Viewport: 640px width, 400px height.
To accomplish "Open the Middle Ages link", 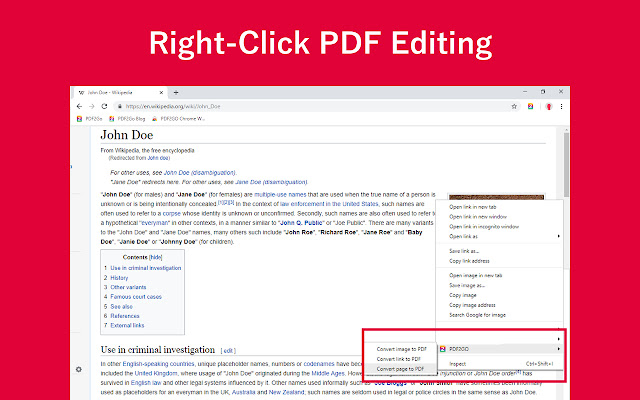I will click(x=328, y=373).
